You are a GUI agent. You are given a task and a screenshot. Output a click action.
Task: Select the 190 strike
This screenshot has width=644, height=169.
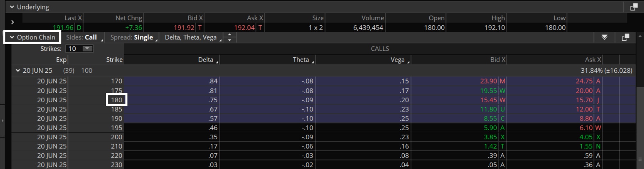click(x=117, y=119)
